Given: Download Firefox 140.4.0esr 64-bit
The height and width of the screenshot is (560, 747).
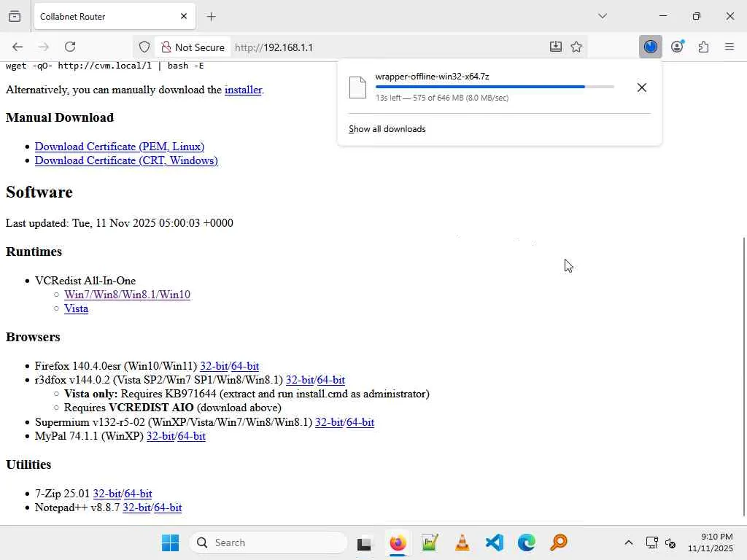Looking at the screenshot, I should (245, 366).
